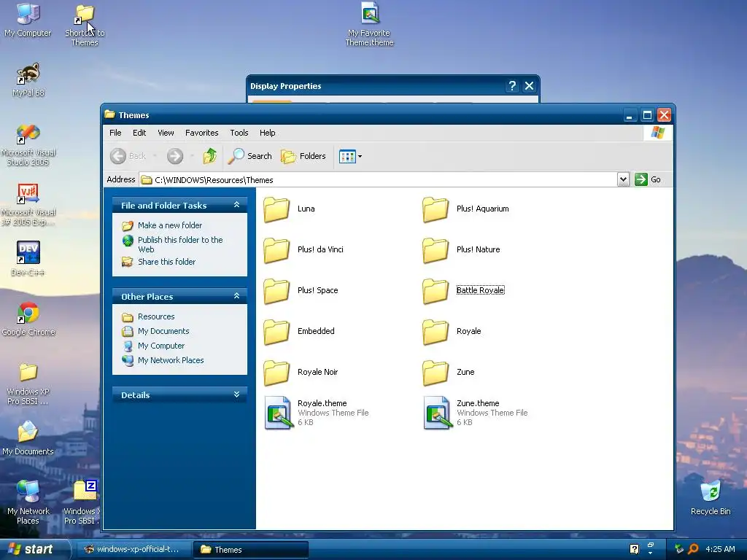Click the help question mark tray icon

[634, 549]
